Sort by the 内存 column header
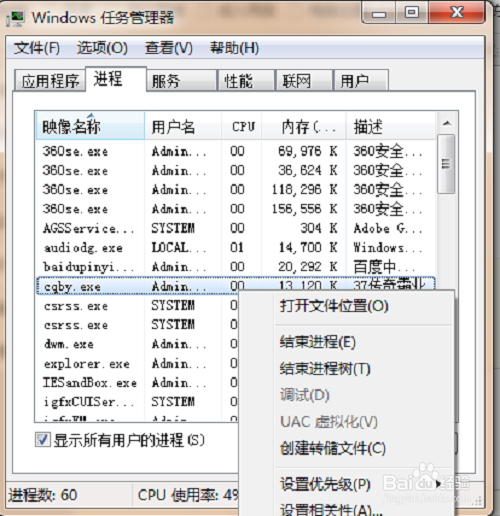 click(304, 127)
